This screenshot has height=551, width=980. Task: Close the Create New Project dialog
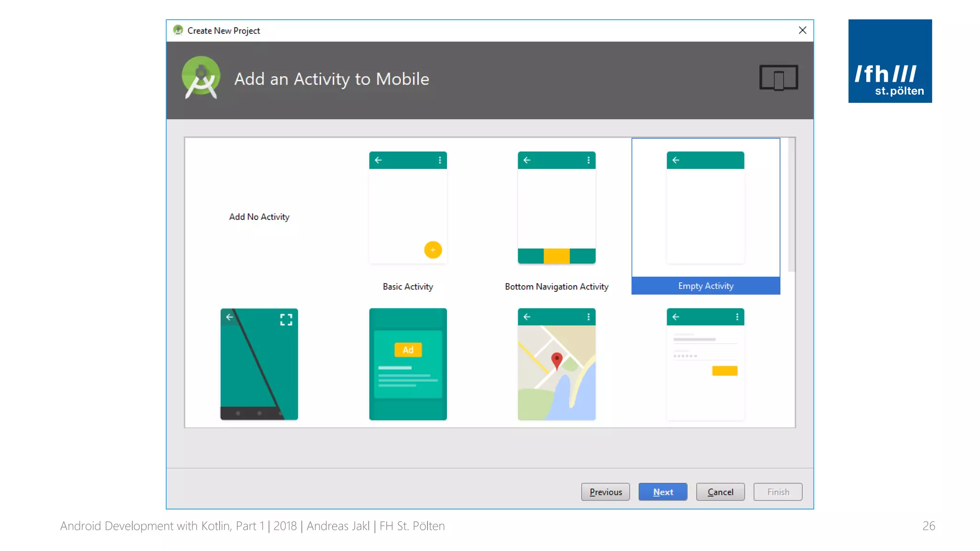pyautogui.click(x=802, y=31)
